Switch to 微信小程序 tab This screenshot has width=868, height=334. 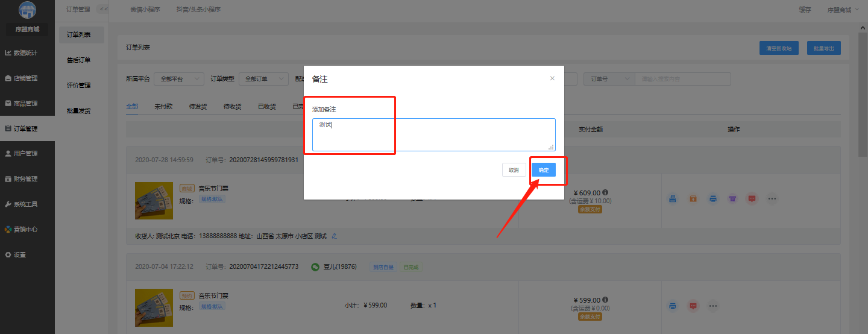click(145, 10)
